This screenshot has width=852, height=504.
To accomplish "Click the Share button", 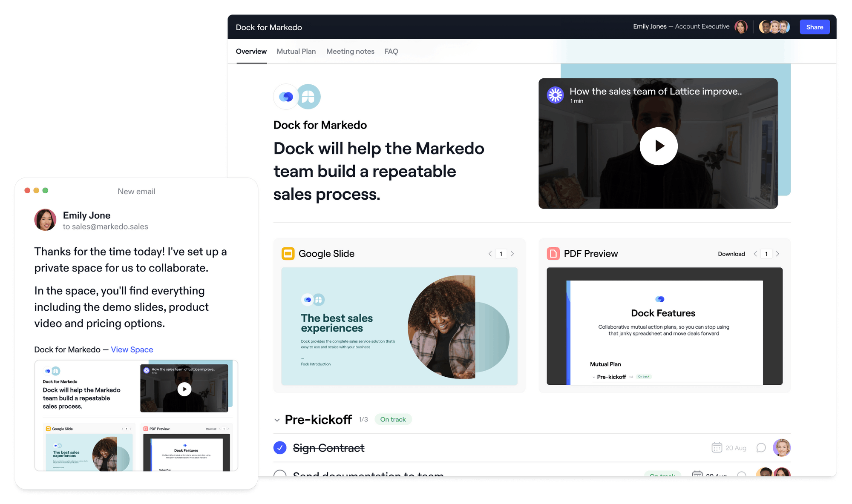I will click(x=814, y=26).
